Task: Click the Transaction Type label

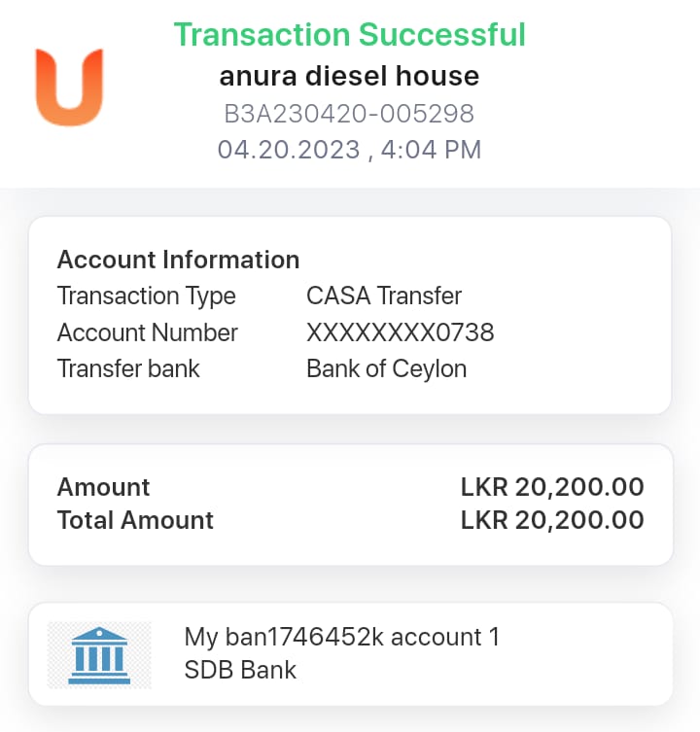Action: click(146, 296)
